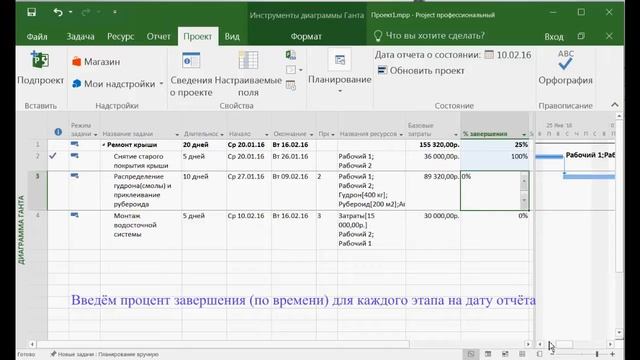Click links between projects icon
This screenshot has width=640, height=360.
(291, 55)
